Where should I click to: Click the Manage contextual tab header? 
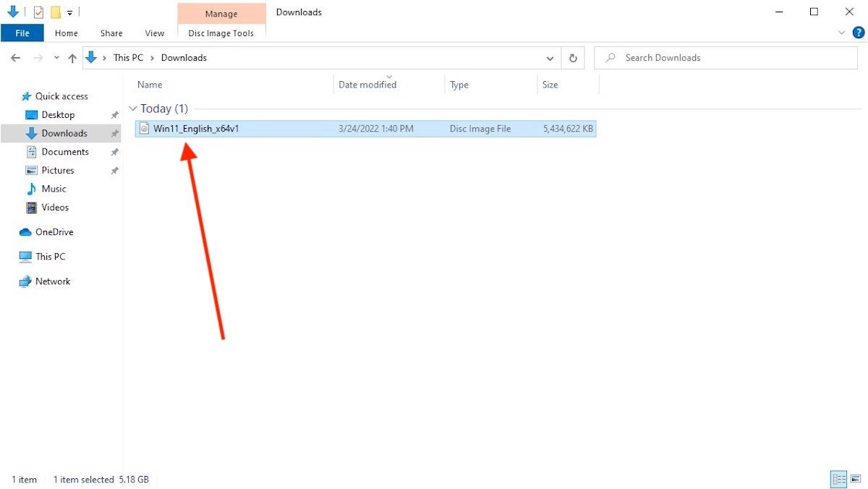(221, 14)
